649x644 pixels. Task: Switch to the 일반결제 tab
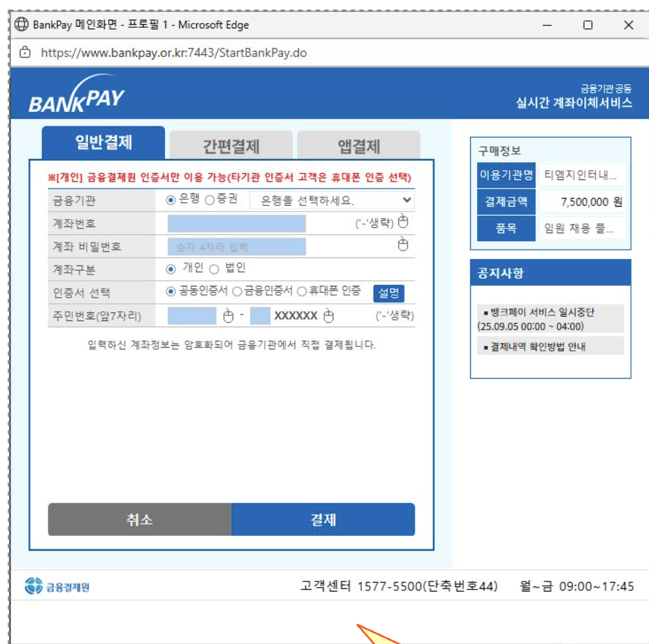click(x=103, y=143)
